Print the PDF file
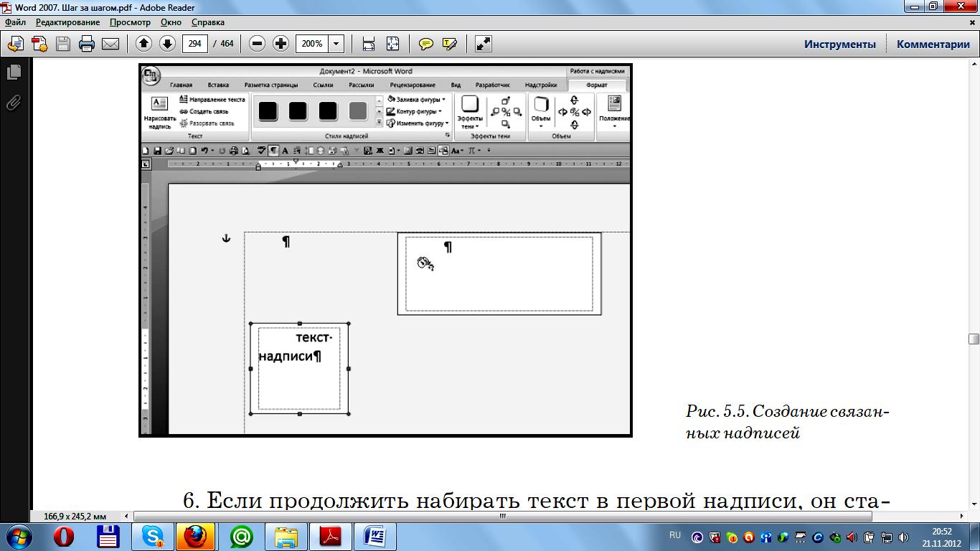 [x=87, y=44]
